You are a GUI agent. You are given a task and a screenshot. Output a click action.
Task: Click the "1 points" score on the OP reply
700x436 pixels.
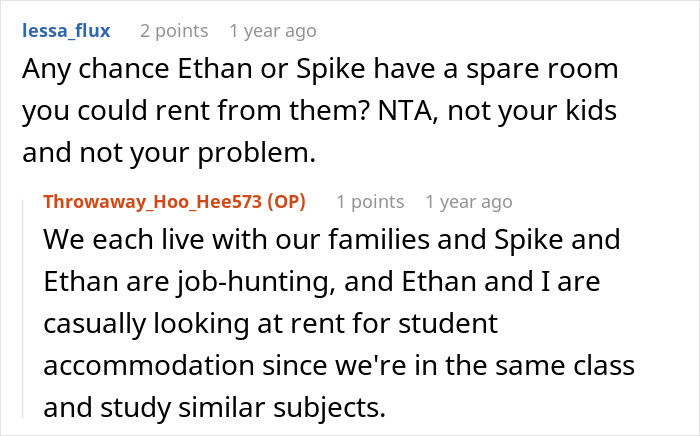coord(370,202)
